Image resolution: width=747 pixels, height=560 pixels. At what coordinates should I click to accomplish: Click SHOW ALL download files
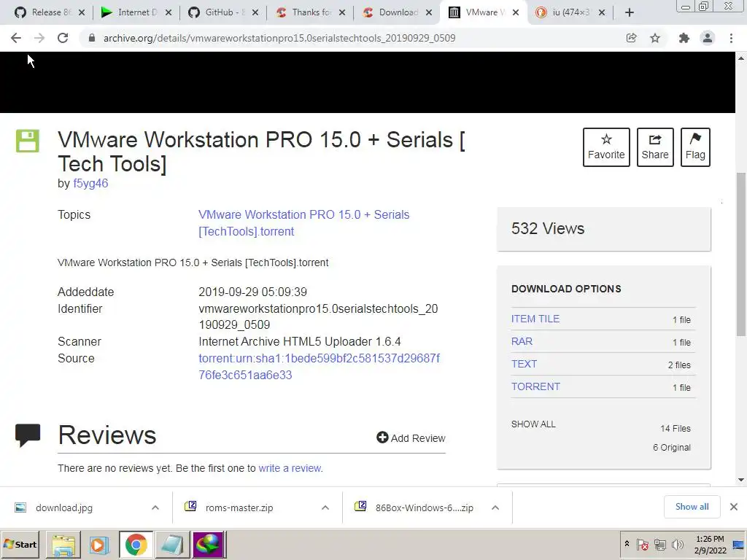533,424
